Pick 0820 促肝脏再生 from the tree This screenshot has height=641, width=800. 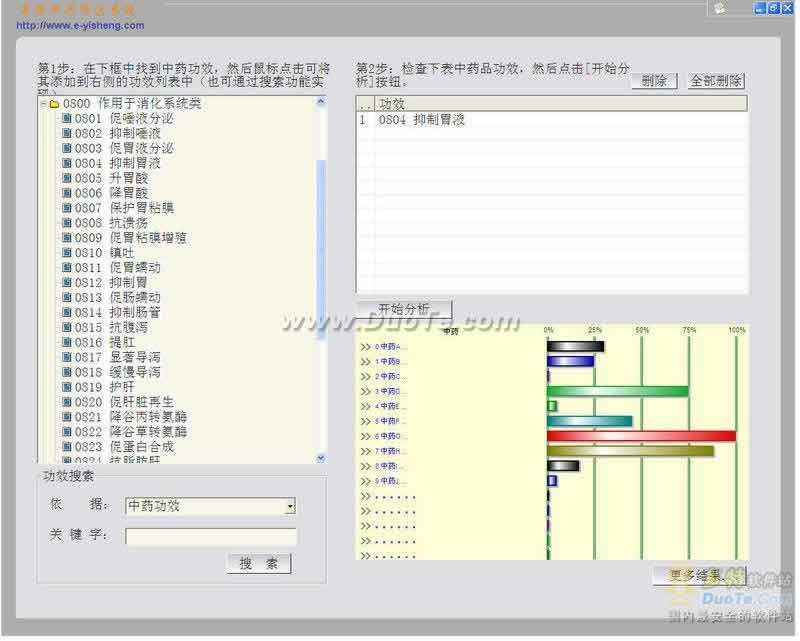click(x=124, y=402)
